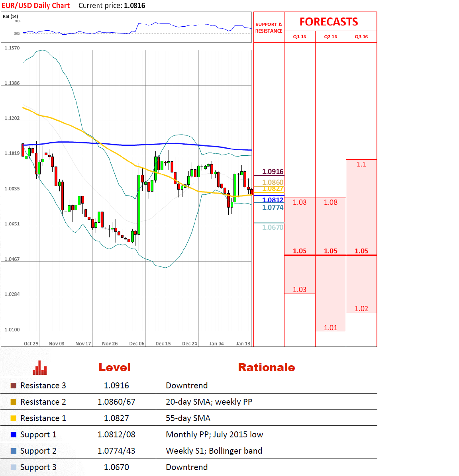Click the 1.08 forecast value in Q1 16

pyautogui.click(x=300, y=202)
